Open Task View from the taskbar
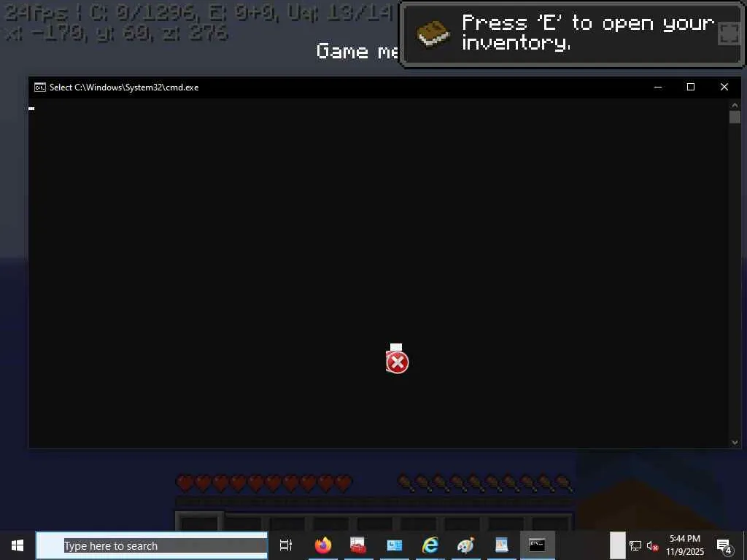Screen dimensions: 747x560 pyautogui.click(x=286, y=545)
